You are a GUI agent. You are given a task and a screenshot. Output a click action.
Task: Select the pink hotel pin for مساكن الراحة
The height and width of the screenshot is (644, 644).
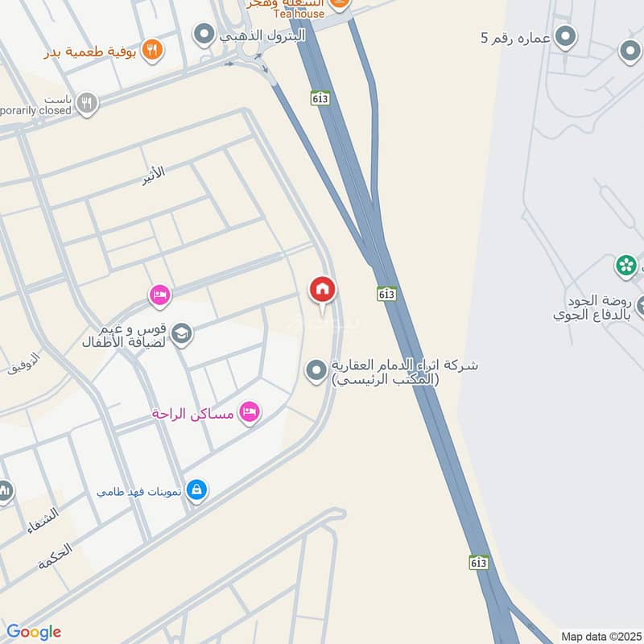tap(250, 413)
